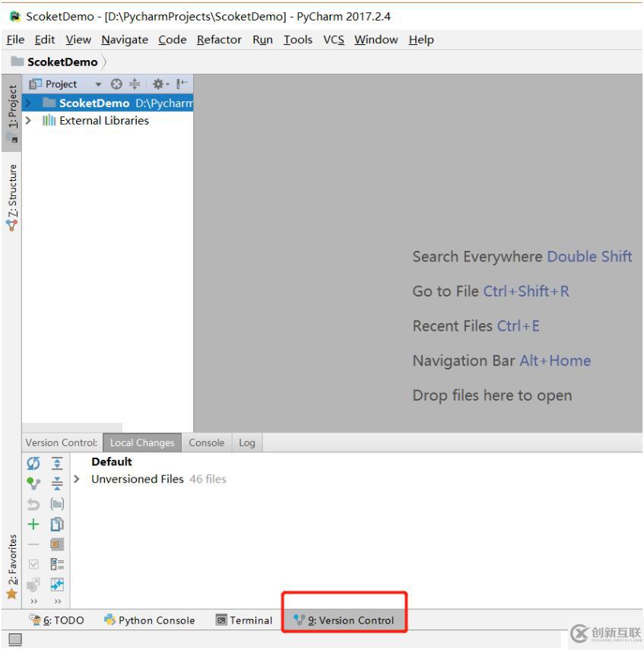Expand the External Libraries node
This screenshot has height=650, width=644.
coord(29,120)
